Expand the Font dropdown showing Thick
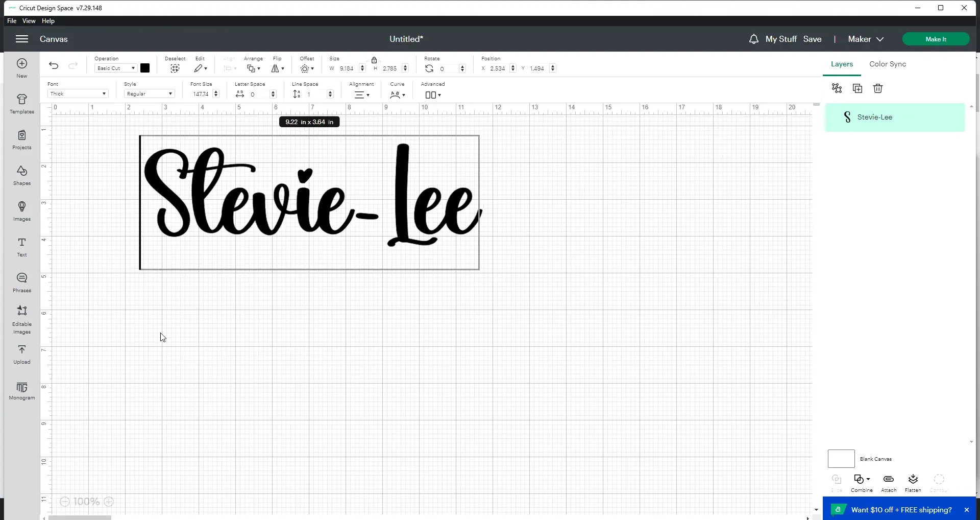 [x=78, y=94]
